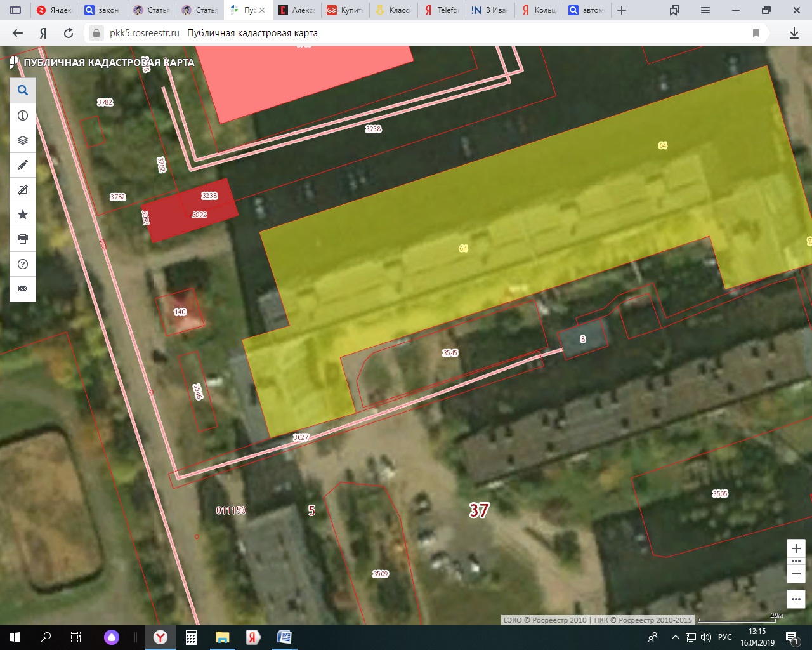Open the map layers panel
812x650 pixels.
(x=23, y=140)
